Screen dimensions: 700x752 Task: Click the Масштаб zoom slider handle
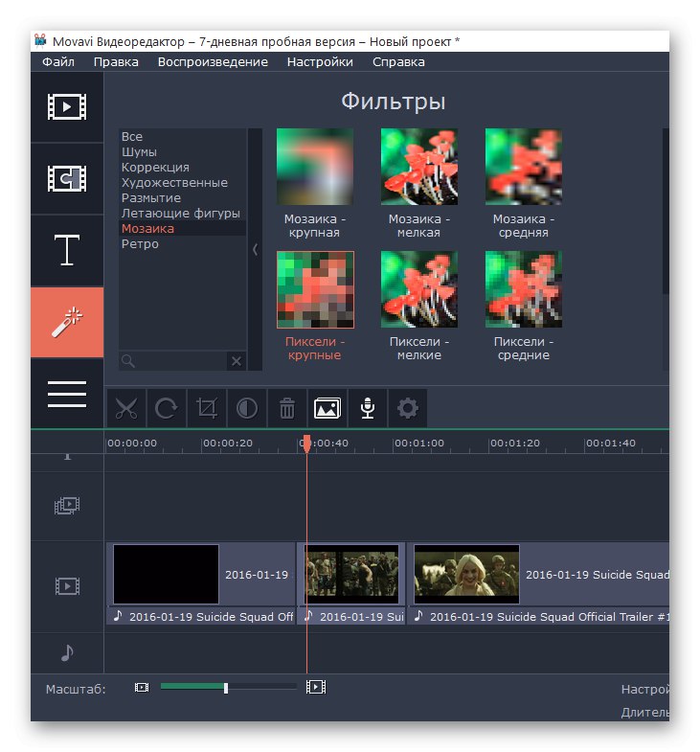(x=225, y=688)
